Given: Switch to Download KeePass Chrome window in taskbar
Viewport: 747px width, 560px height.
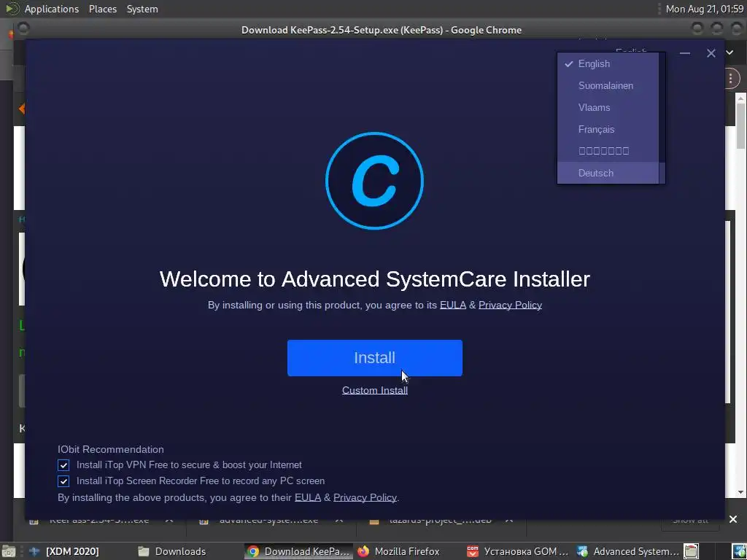Looking at the screenshot, I should point(298,551).
